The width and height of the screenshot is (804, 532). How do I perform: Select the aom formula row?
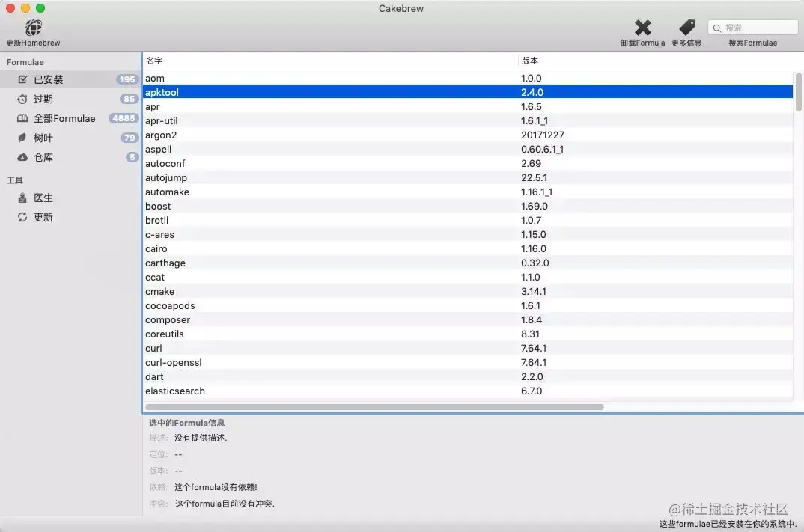pyautogui.click(x=468, y=78)
